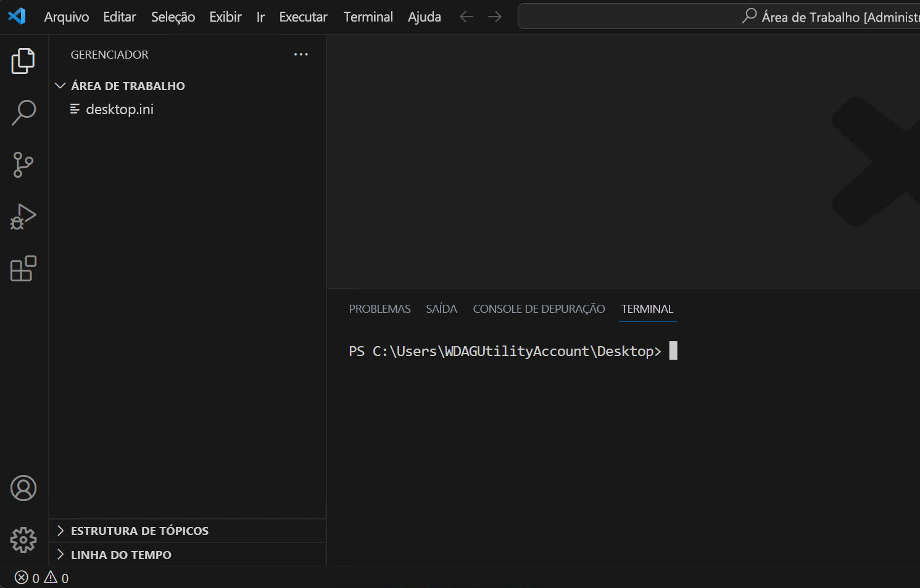Open the Extensions view icon

pyautogui.click(x=23, y=268)
